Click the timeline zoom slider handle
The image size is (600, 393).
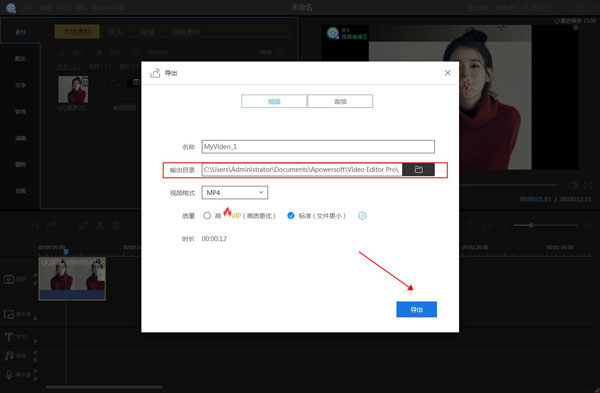(x=531, y=225)
